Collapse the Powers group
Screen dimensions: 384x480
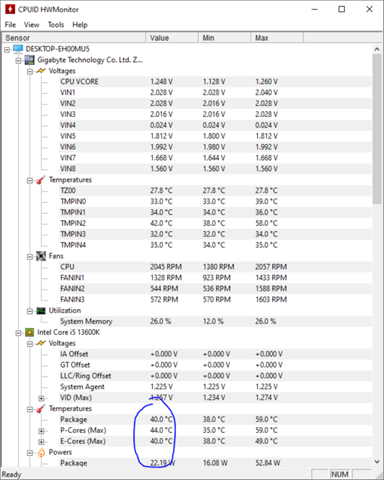click(30, 453)
